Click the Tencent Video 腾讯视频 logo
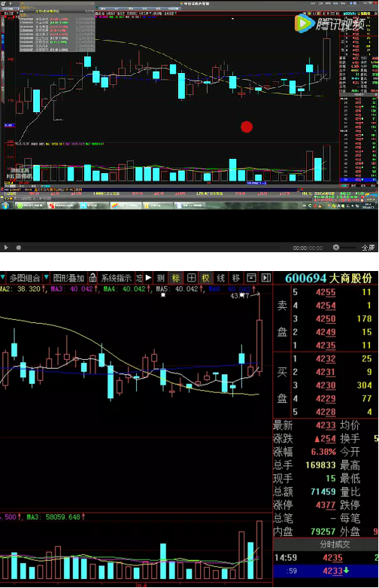This screenshot has width=379, height=588. point(329,24)
